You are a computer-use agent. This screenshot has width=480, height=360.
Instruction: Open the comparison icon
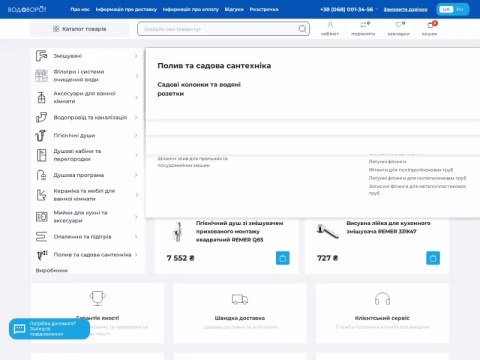tap(364, 25)
